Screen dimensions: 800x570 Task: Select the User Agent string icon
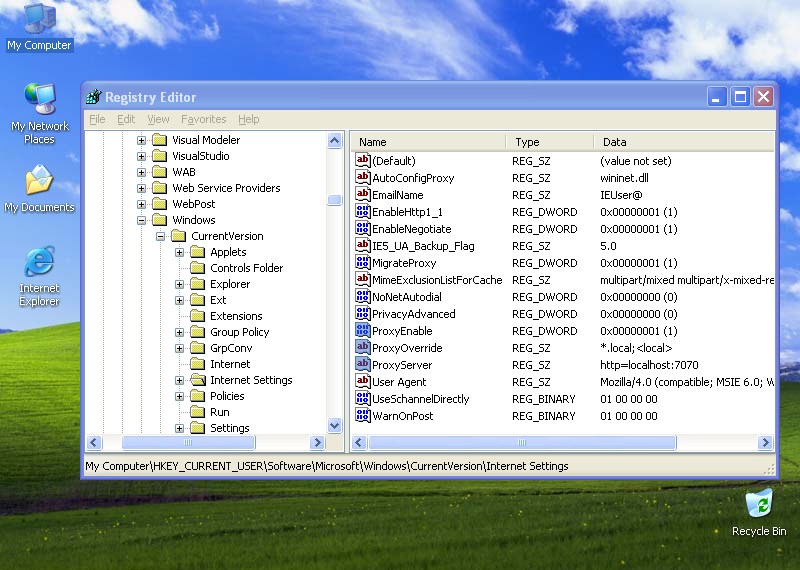tap(362, 381)
